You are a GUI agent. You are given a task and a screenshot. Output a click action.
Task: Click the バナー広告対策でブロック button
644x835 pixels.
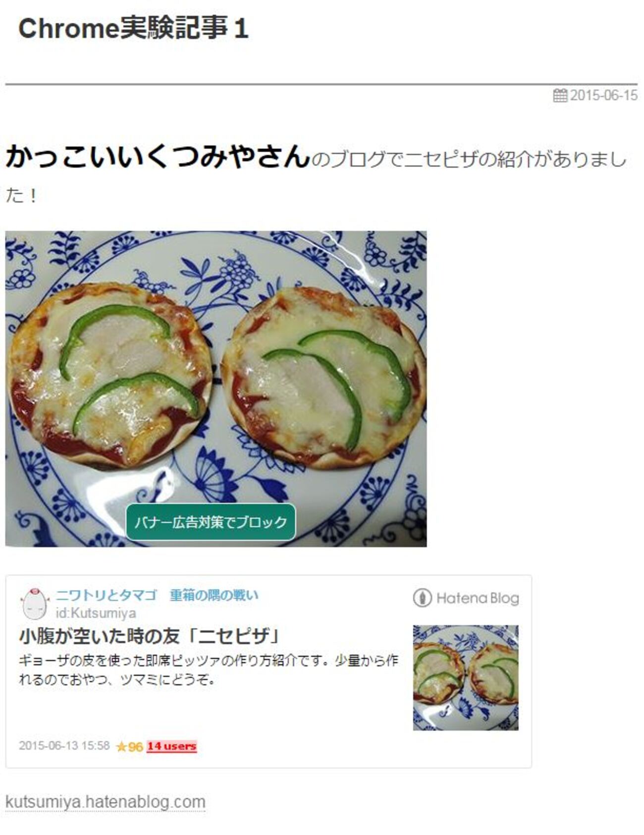pyautogui.click(x=211, y=522)
